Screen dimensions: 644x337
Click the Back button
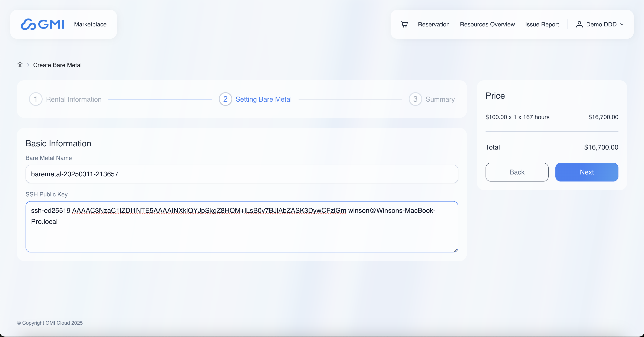click(x=517, y=172)
